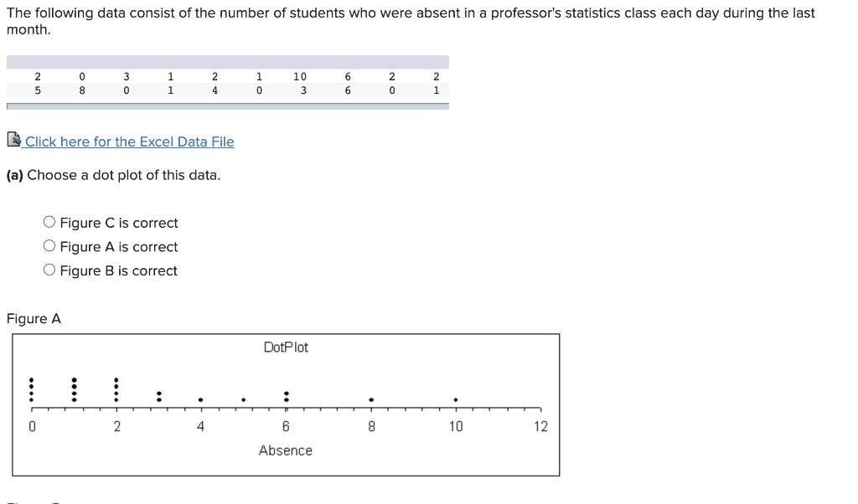Viewport: 858px width, 504px height.
Task: Click the gray header bar of data table
Action: pyautogui.click(x=228, y=62)
